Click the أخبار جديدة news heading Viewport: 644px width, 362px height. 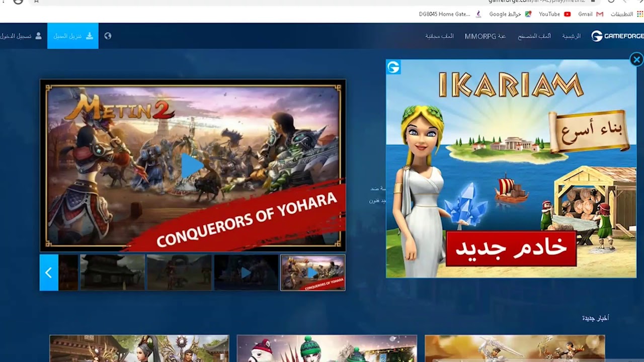(x=595, y=318)
